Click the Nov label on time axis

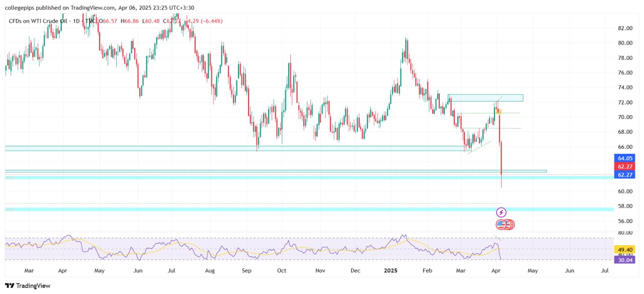pyautogui.click(x=320, y=270)
